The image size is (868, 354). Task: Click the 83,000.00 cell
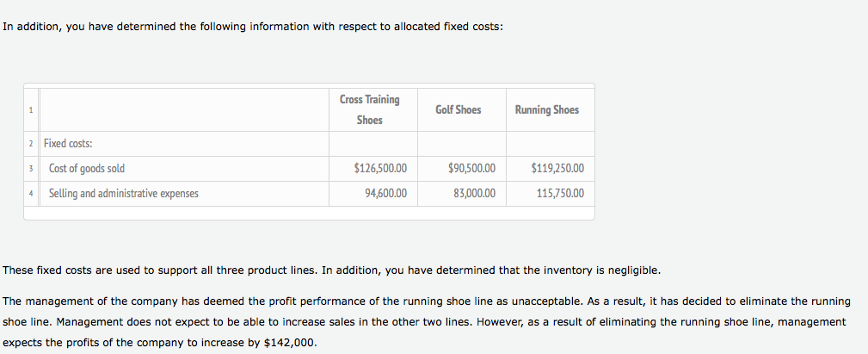(474, 194)
